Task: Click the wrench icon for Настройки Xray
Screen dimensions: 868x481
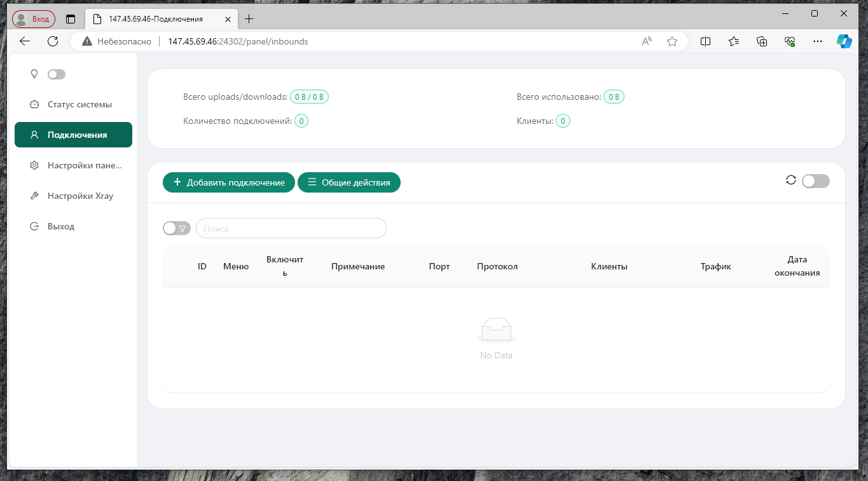Action: pos(34,195)
